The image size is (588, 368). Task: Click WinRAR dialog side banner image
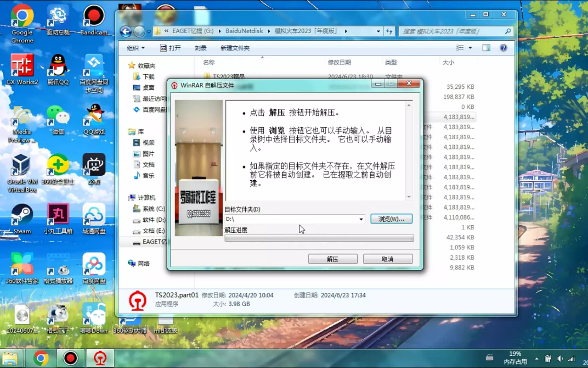(x=199, y=168)
